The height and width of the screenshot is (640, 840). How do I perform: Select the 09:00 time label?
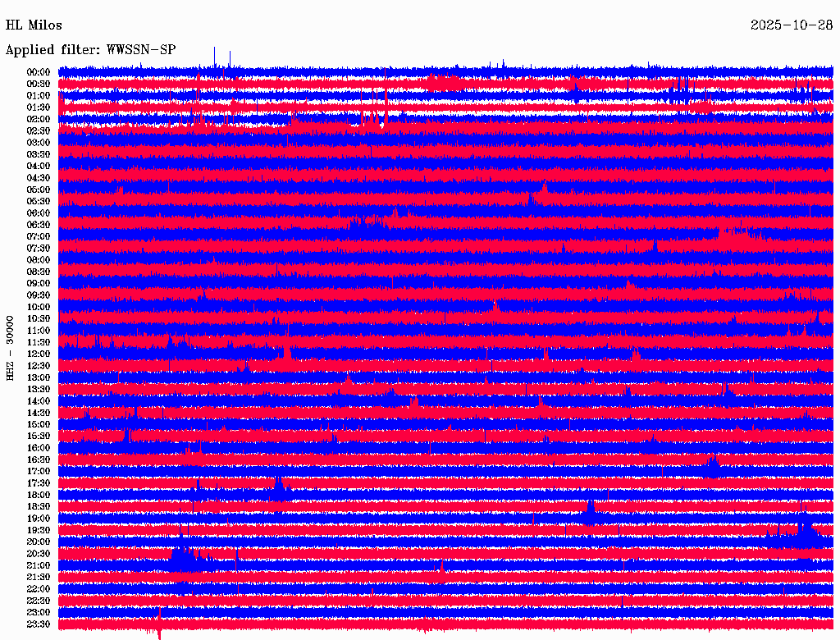click(39, 284)
